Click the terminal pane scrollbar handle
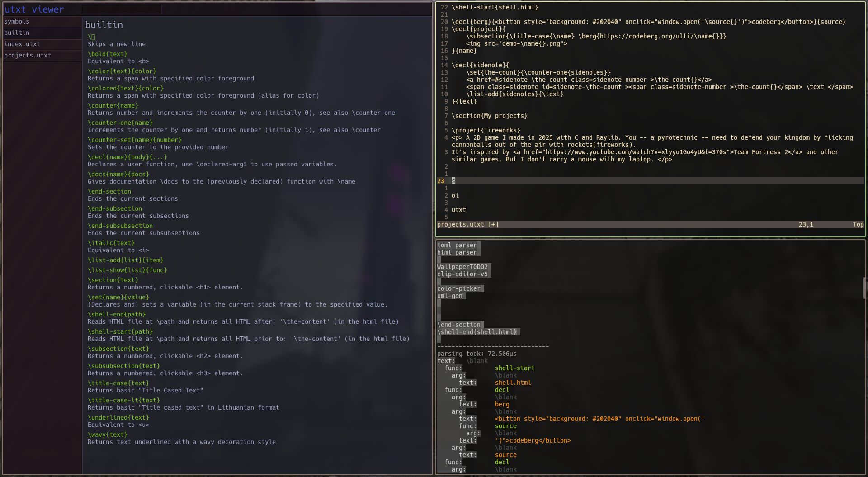The height and width of the screenshot is (477, 868). tap(864, 288)
